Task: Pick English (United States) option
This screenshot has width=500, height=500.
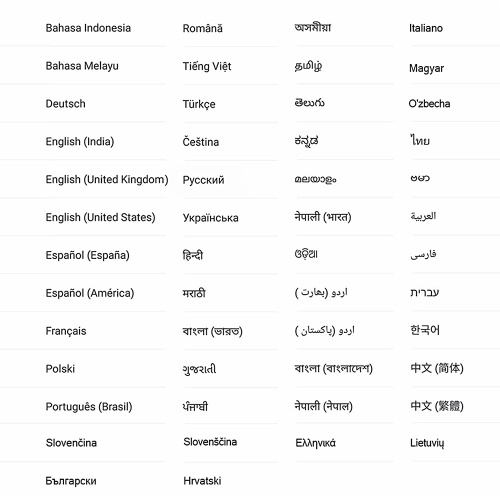Action: (x=100, y=217)
